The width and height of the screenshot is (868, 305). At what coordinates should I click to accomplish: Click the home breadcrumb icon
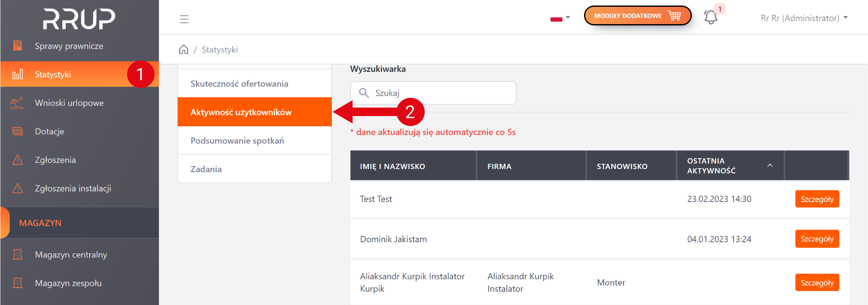pyautogui.click(x=184, y=50)
